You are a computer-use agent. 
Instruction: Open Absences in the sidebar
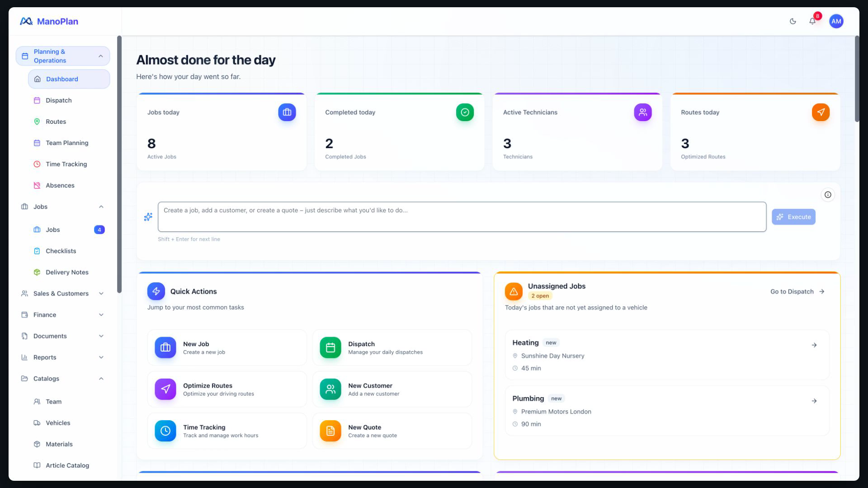(69, 185)
